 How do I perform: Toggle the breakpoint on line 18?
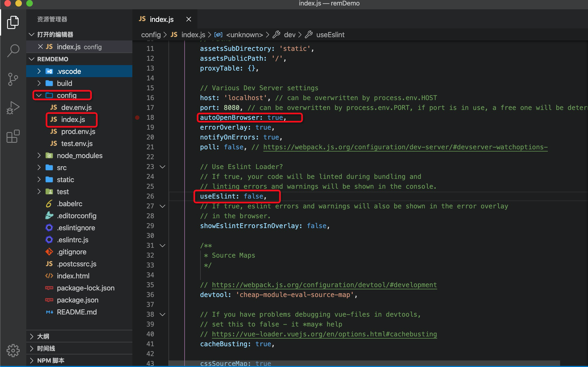click(137, 118)
